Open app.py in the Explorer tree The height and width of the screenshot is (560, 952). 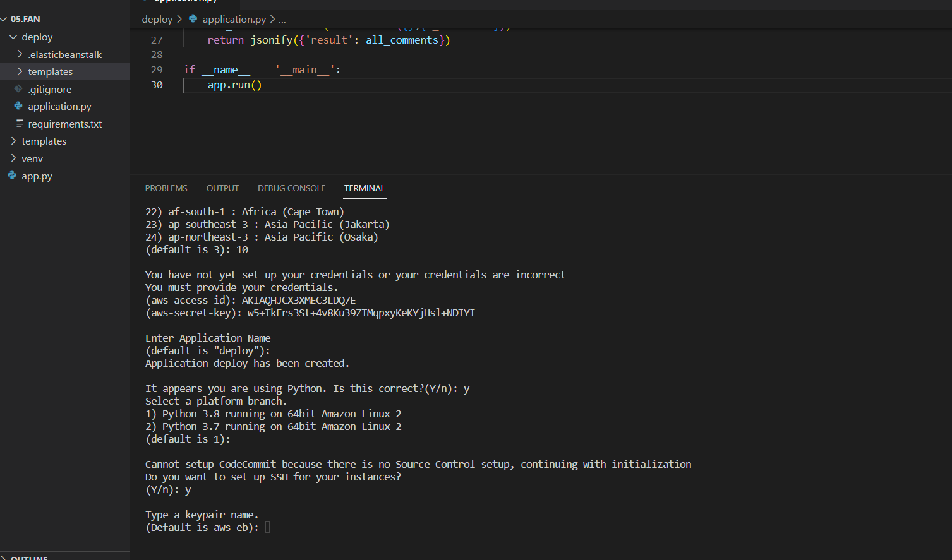(x=37, y=176)
